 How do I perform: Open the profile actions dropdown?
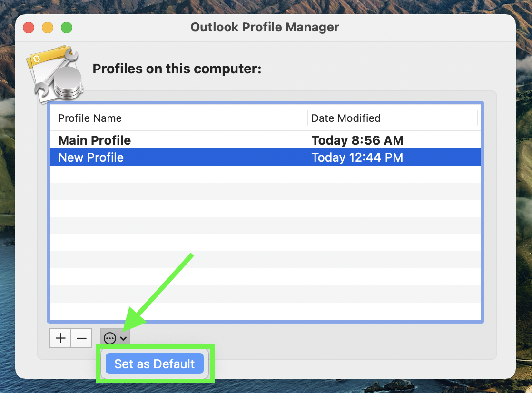pyautogui.click(x=114, y=338)
